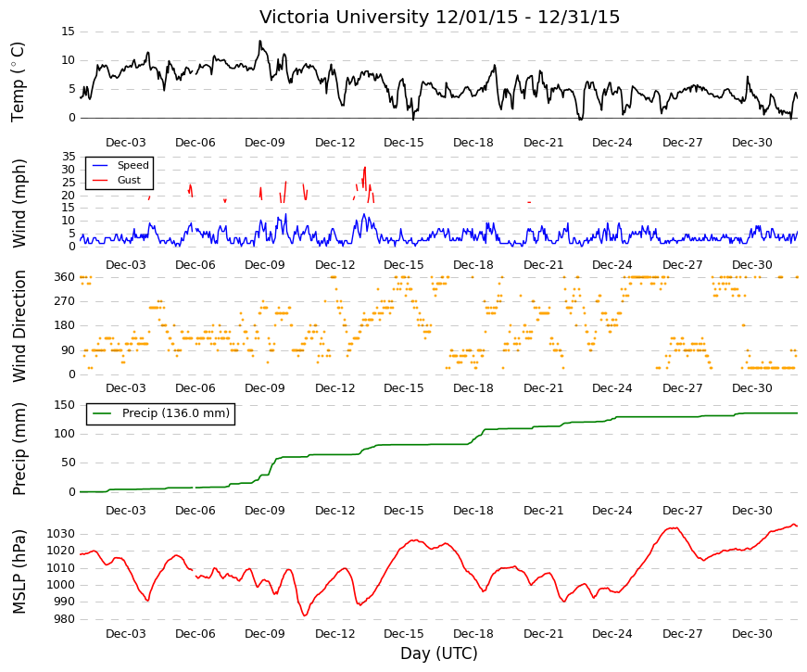Click the Dec-24 tick under wind direction plot

[612, 388]
